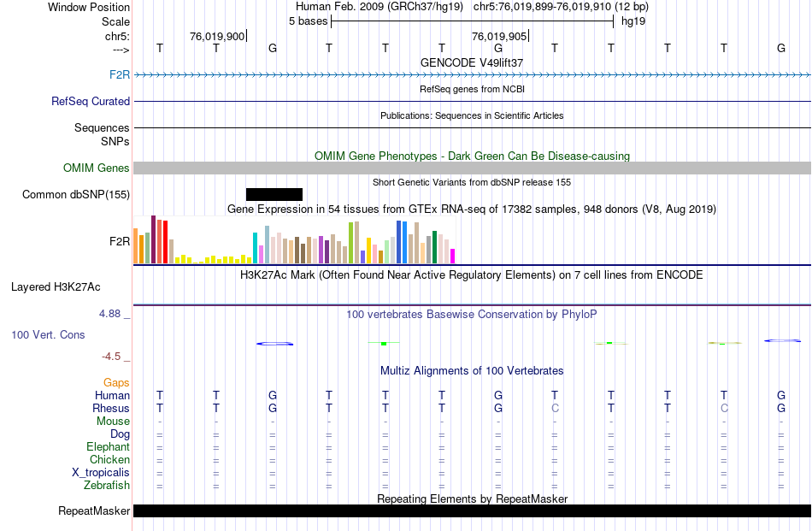Click the sequence direction arrow label

point(121,50)
